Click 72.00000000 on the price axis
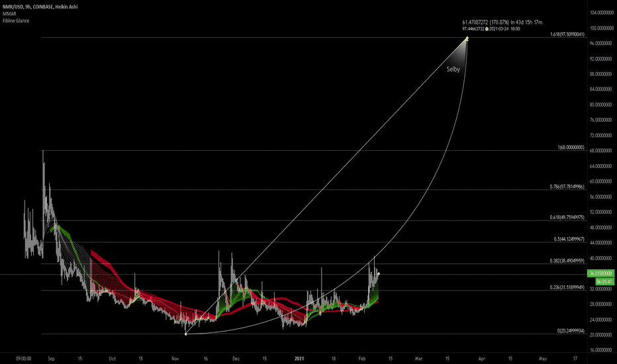 coord(601,136)
